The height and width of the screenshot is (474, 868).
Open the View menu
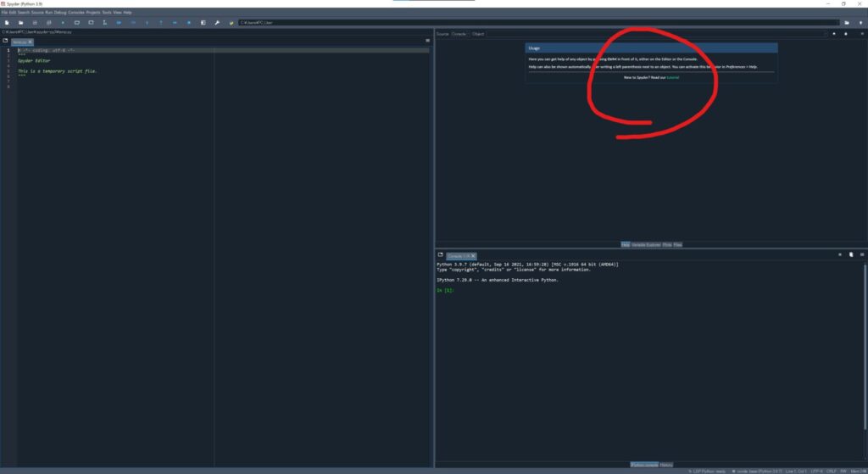pyautogui.click(x=117, y=12)
